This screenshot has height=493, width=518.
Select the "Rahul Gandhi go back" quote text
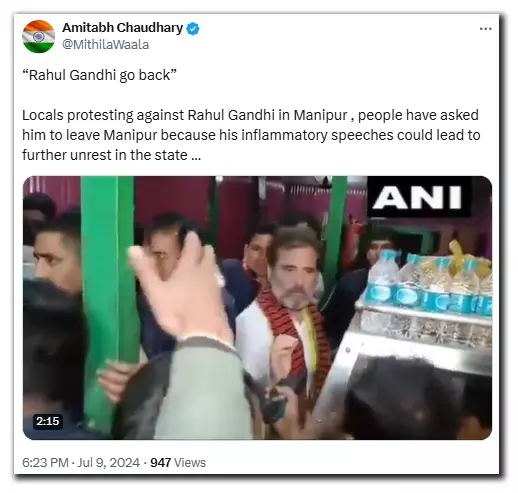click(99, 75)
